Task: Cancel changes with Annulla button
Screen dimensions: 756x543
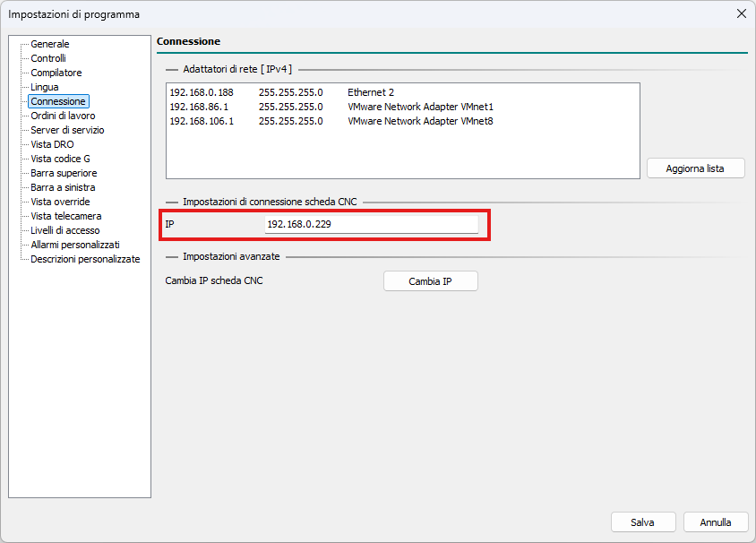Action: coord(716,522)
